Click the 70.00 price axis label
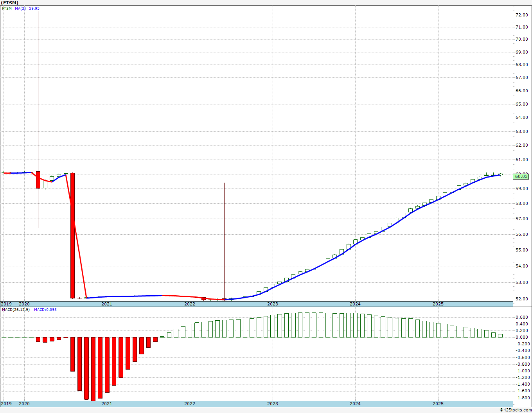532x413 pixels. point(522,39)
